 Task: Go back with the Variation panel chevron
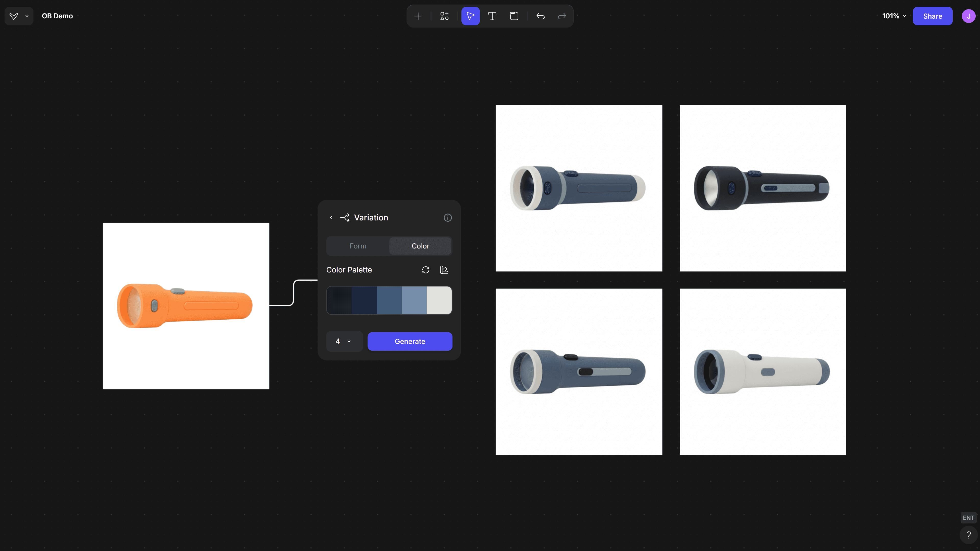[x=331, y=218]
